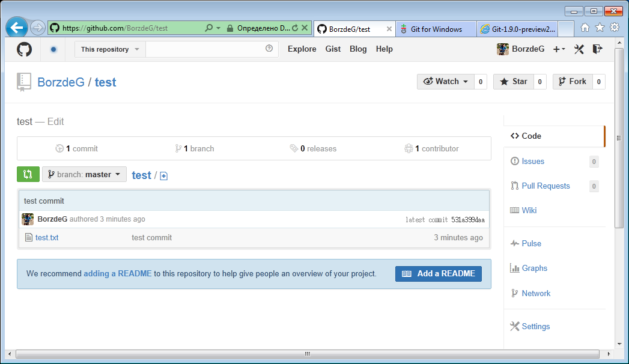Open the Issues sidebar link
The image size is (629, 364).
click(533, 161)
